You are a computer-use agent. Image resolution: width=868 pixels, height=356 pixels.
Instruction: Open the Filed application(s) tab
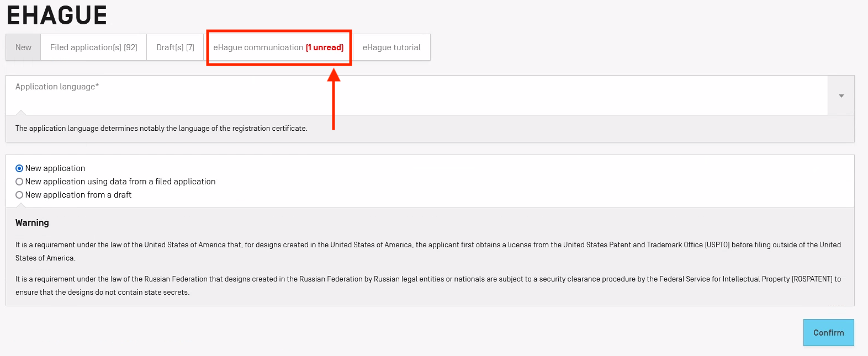[93, 47]
